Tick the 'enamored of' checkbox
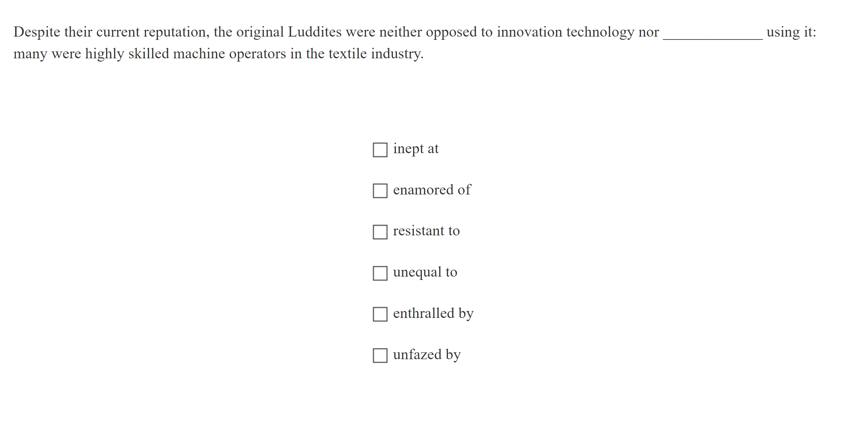Viewport: 868px width, 424px height. pos(380,191)
